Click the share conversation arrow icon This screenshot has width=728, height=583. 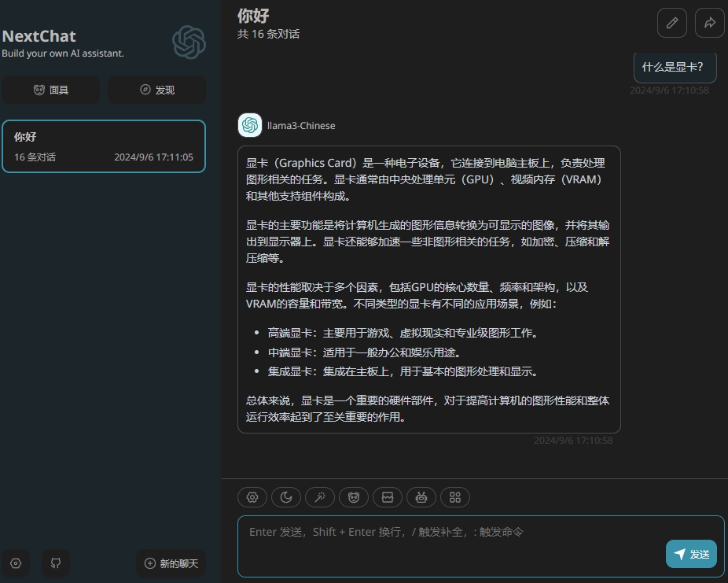(709, 23)
